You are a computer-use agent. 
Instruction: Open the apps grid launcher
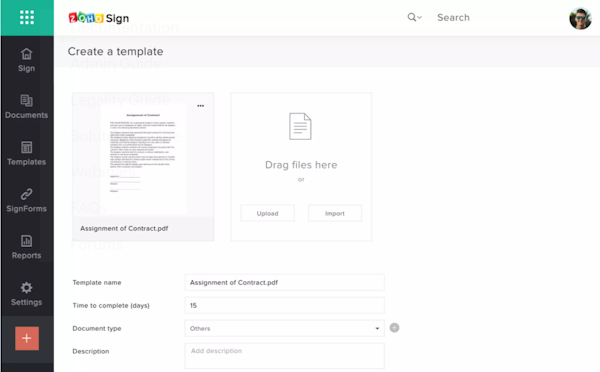coord(27,18)
